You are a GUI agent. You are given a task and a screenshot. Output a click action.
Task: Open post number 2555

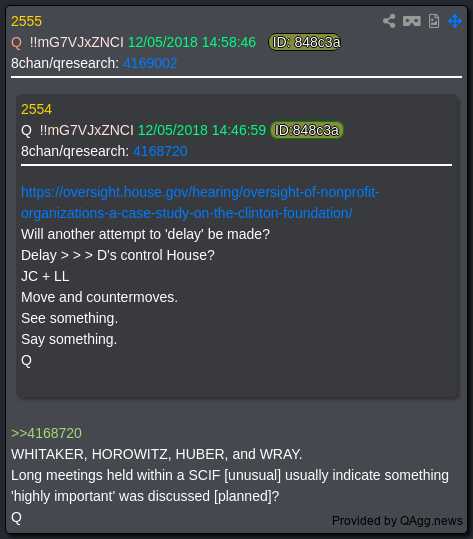tap(26, 21)
